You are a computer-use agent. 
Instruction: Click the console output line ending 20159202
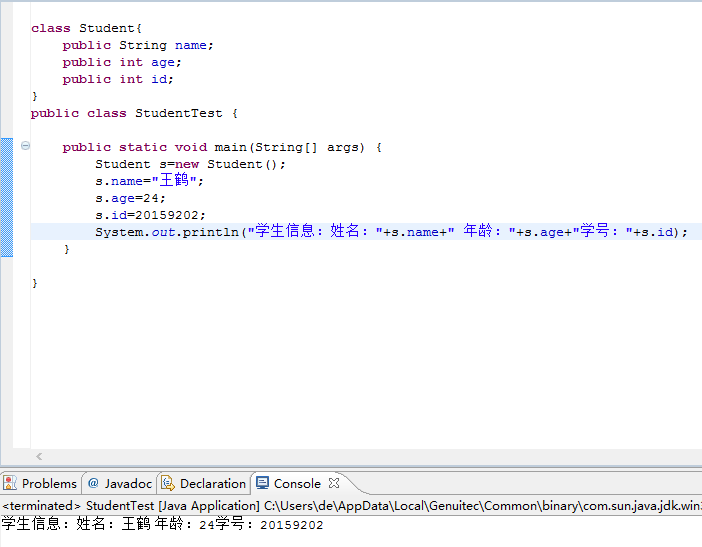coord(162,524)
